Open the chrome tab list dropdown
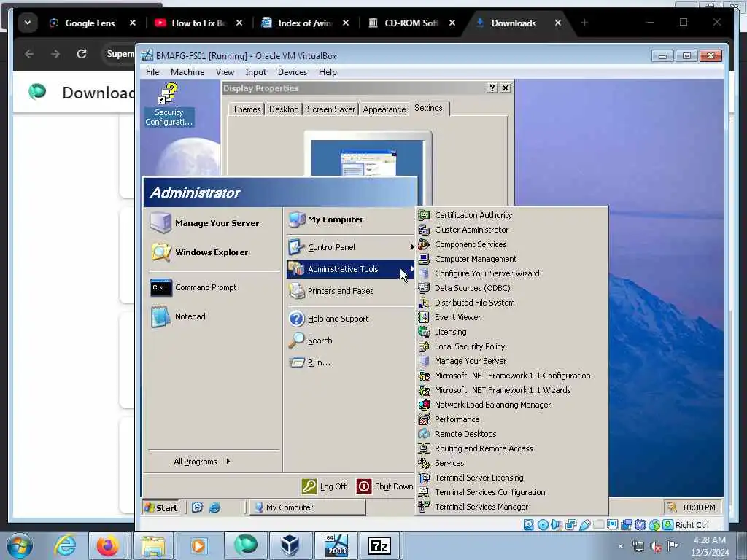This screenshot has width=747, height=560. (x=27, y=23)
